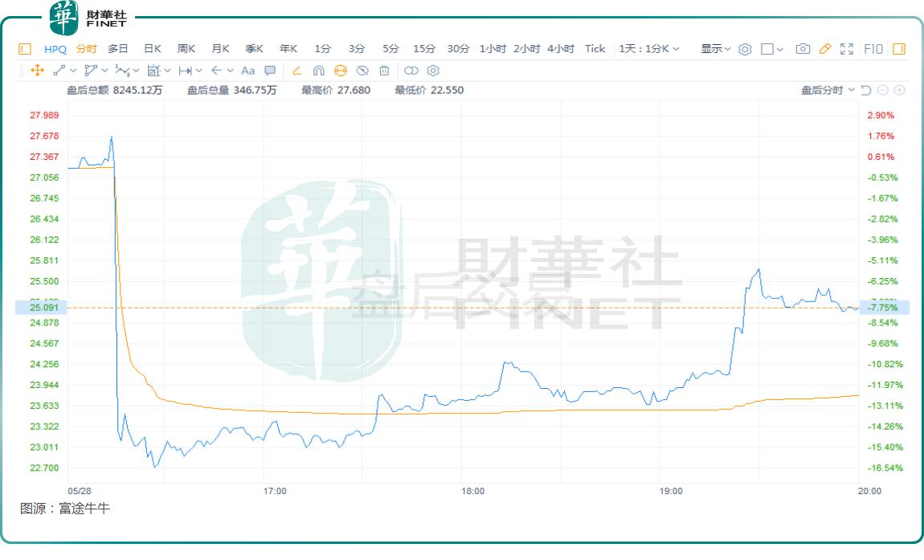Open the F10 company info
Screen dimensions: 924x560
873,49
